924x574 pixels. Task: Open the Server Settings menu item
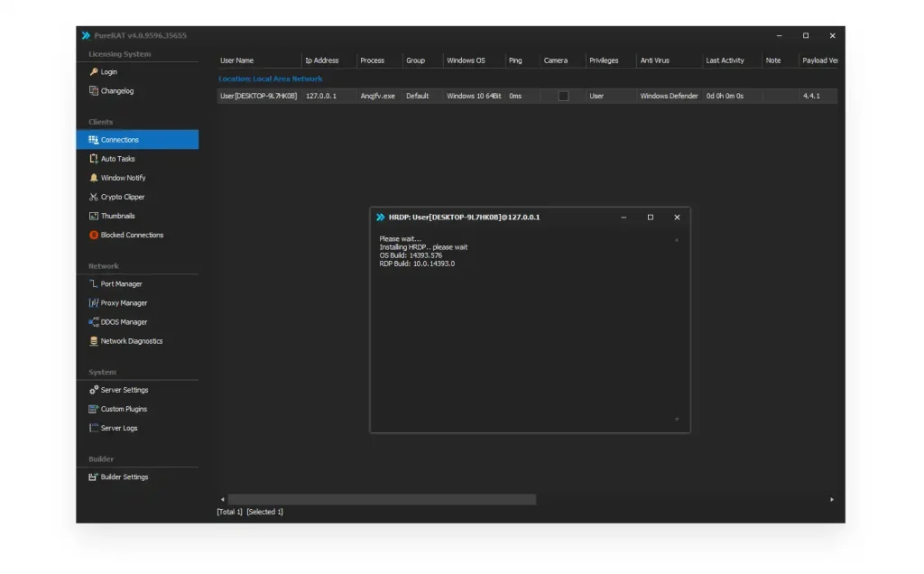(x=124, y=390)
